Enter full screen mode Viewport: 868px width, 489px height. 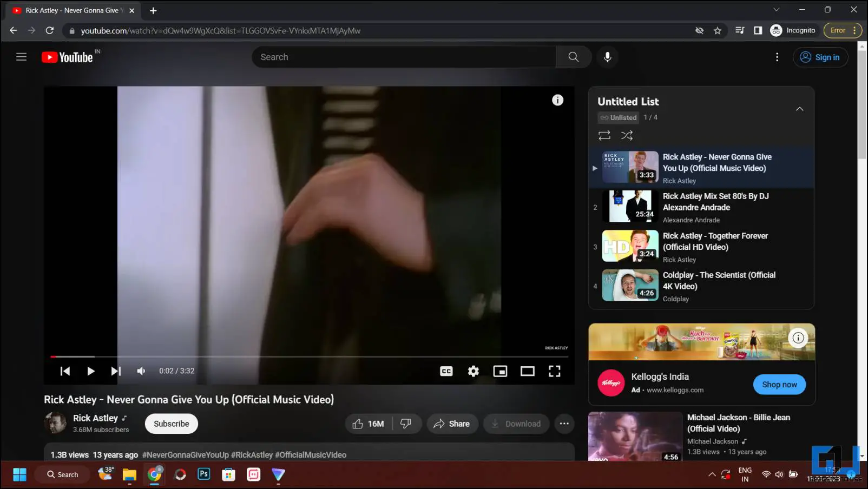(554, 371)
